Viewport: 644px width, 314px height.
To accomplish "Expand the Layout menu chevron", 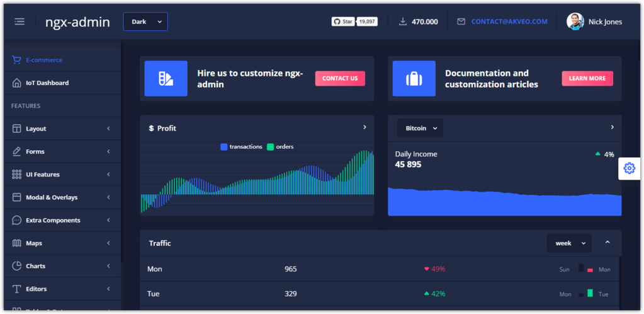I will [108, 129].
